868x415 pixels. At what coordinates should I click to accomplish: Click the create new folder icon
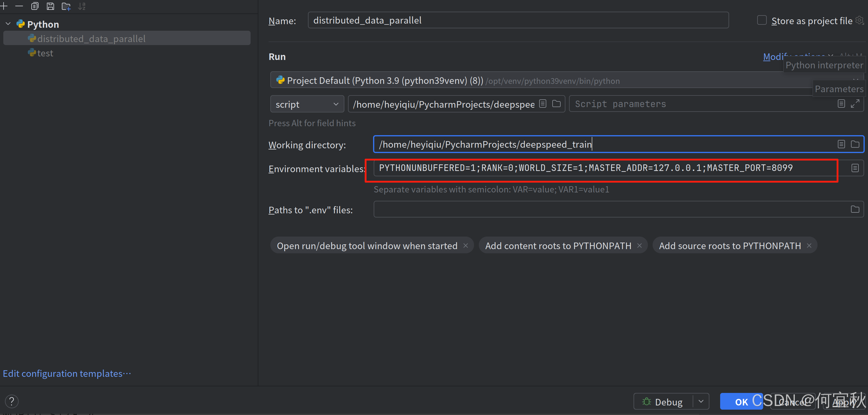click(66, 6)
